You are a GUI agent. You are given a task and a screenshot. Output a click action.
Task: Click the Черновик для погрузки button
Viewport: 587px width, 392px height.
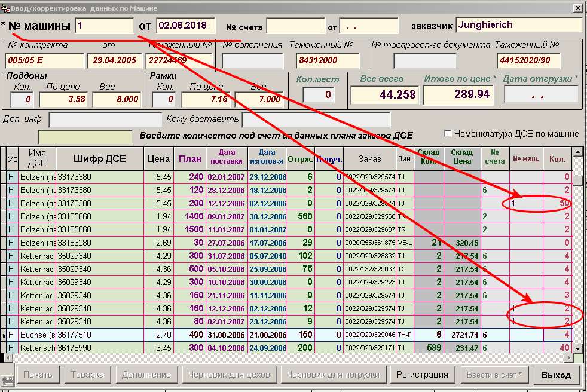point(333,375)
